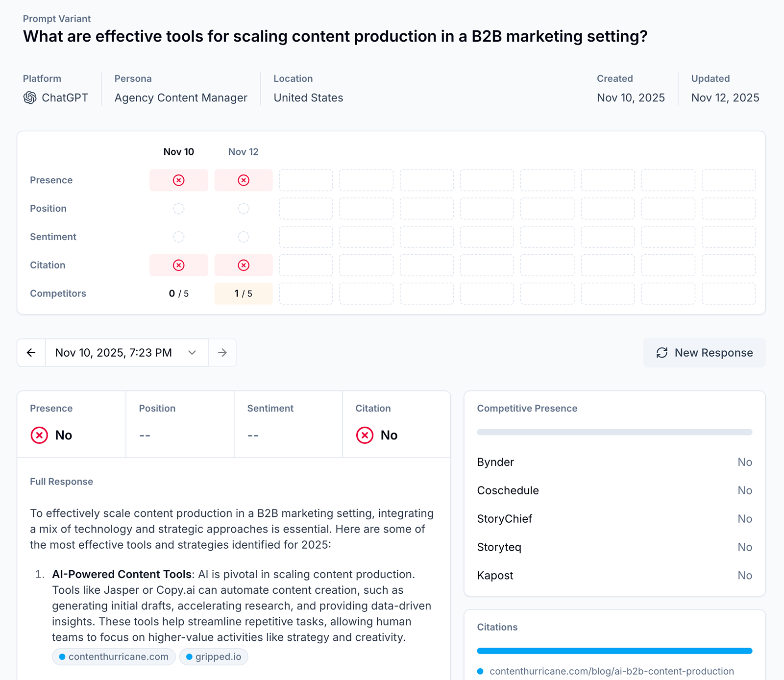
Task: Click the Citation X icon for Nov 10
Action: pyautogui.click(x=179, y=265)
